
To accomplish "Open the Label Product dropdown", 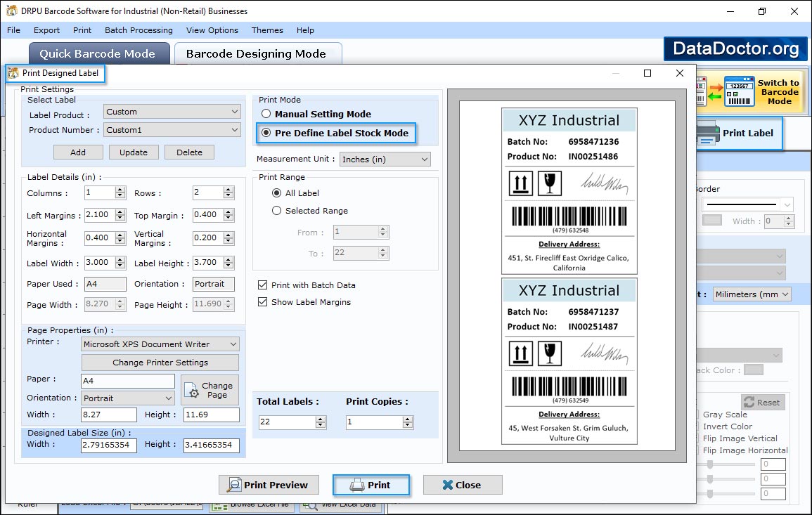I will pyautogui.click(x=172, y=112).
